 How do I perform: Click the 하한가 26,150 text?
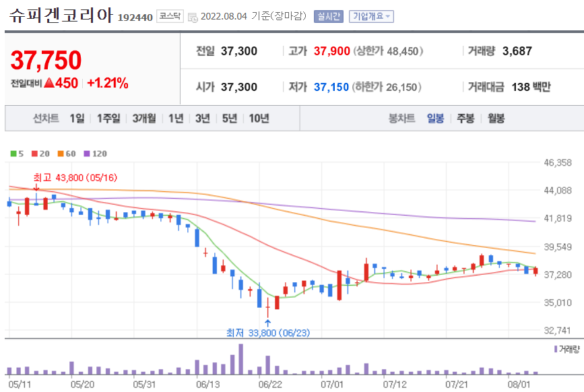click(x=387, y=87)
